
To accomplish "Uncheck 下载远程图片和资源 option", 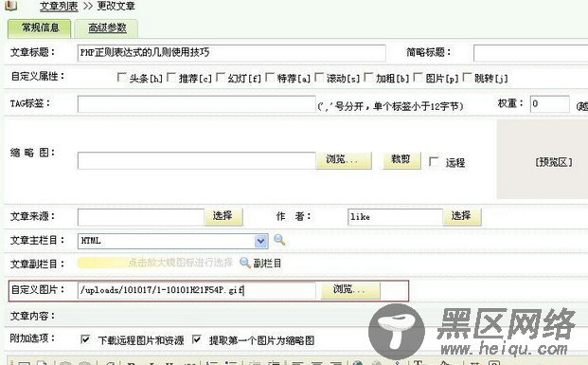I will coord(85,339).
